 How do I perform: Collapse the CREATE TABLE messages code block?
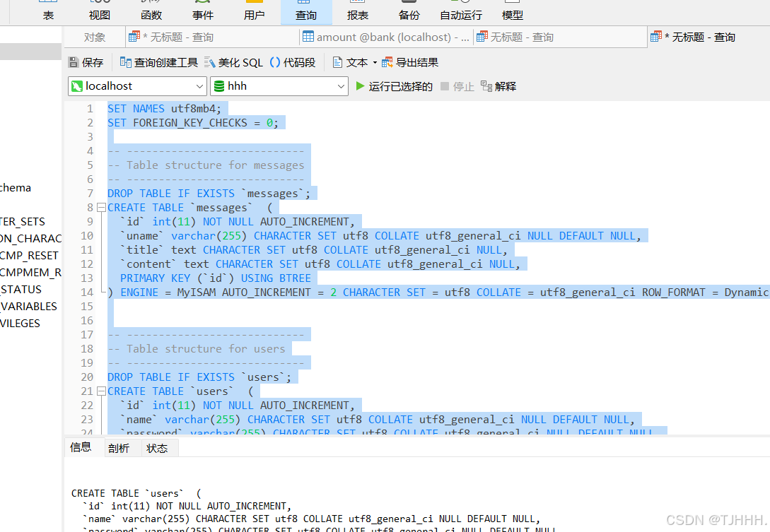click(x=101, y=207)
